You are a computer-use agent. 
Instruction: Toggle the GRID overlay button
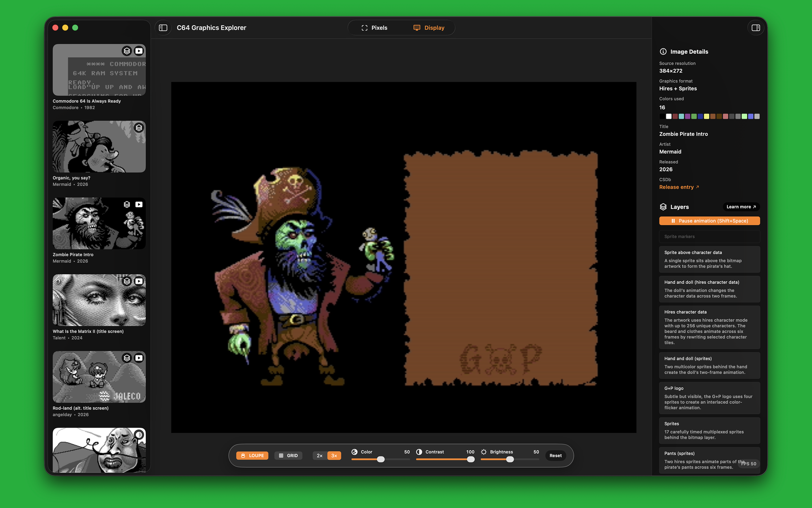pos(288,456)
